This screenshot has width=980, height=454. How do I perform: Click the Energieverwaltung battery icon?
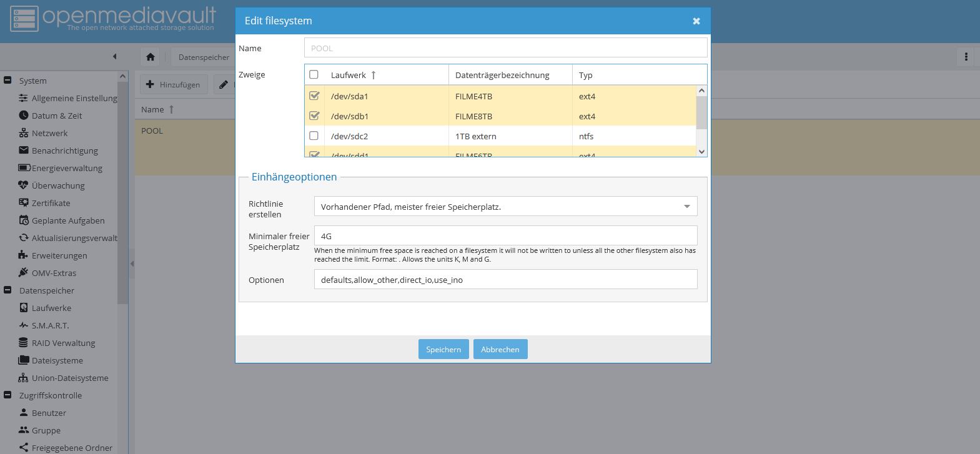[x=24, y=168]
